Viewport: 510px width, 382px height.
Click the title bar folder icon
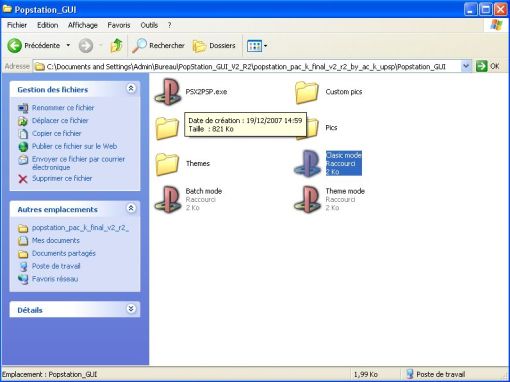pyautogui.click(x=7, y=9)
